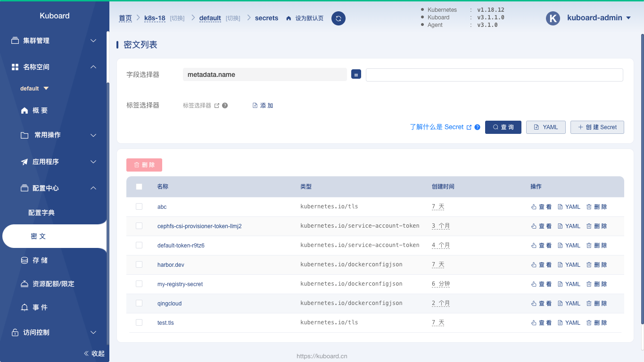The image size is (644, 362).
Task: Open the default namespace dropdown in sidebar
Action: coord(34,89)
